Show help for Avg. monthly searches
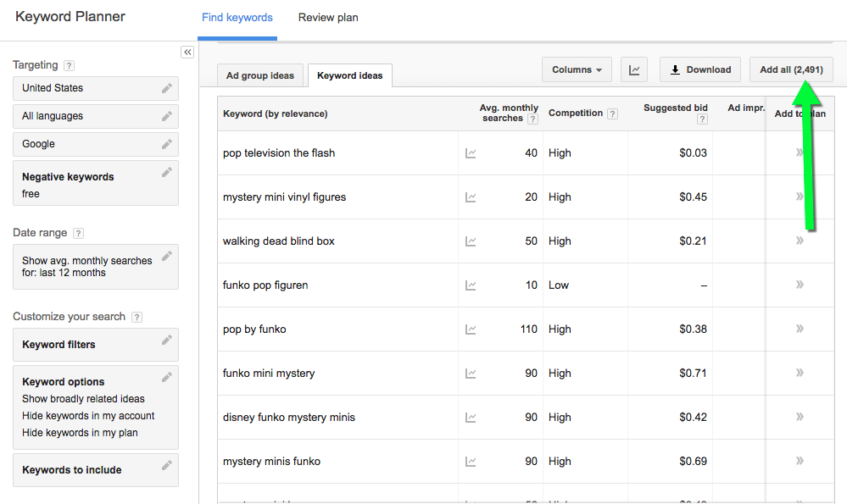The width and height of the screenshot is (847, 504). [x=532, y=119]
